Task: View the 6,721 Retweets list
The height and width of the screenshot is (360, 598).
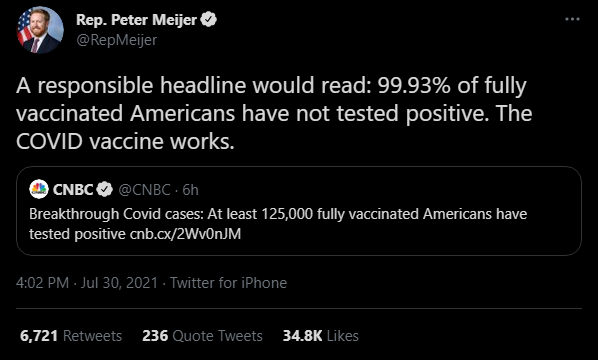Action: 71,336
